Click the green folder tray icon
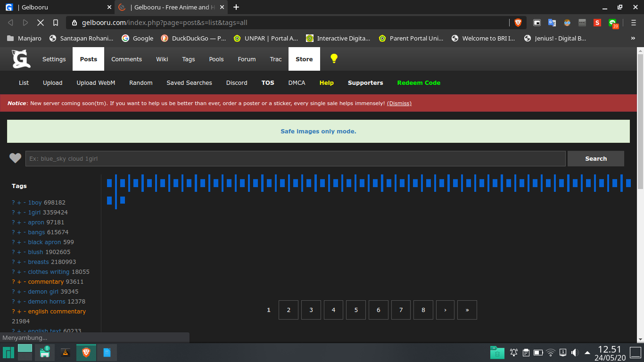Screen dimensions: 644x362 point(497,353)
